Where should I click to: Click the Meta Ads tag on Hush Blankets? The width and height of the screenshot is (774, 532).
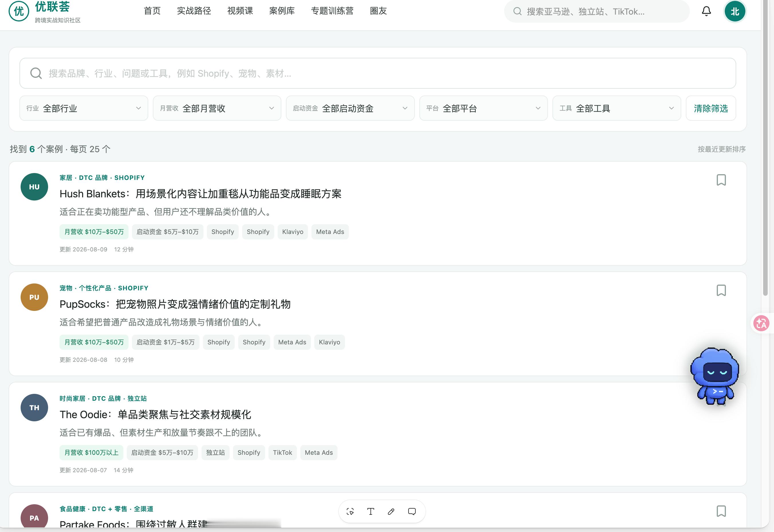coord(330,232)
